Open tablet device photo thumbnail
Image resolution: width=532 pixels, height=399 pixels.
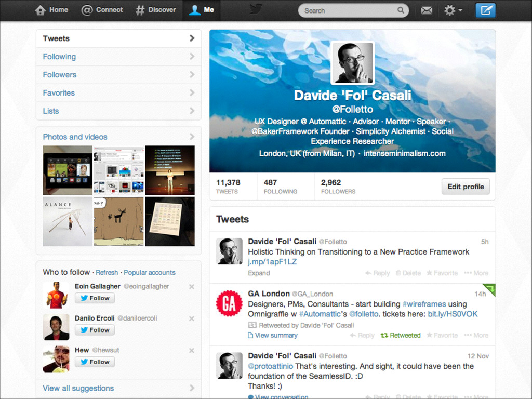click(68, 170)
